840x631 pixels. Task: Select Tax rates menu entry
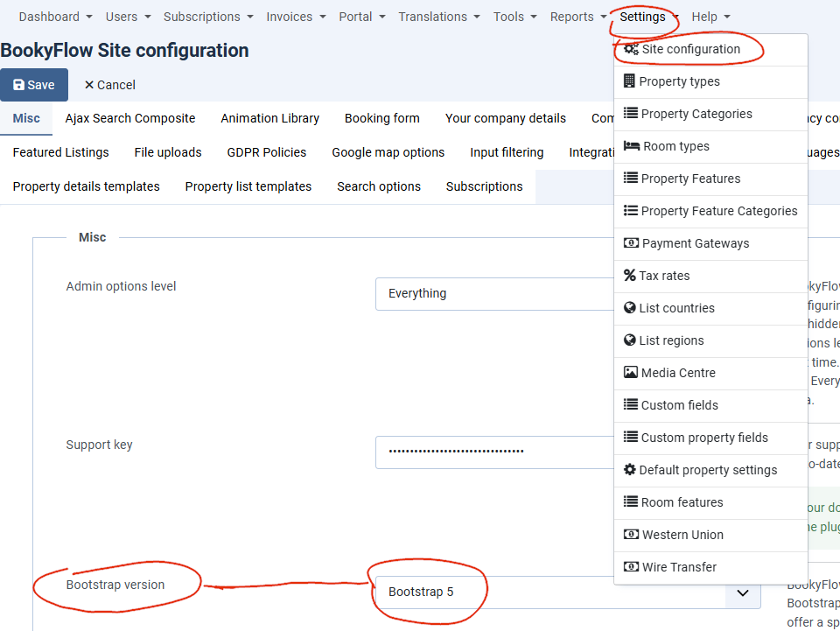pos(710,276)
